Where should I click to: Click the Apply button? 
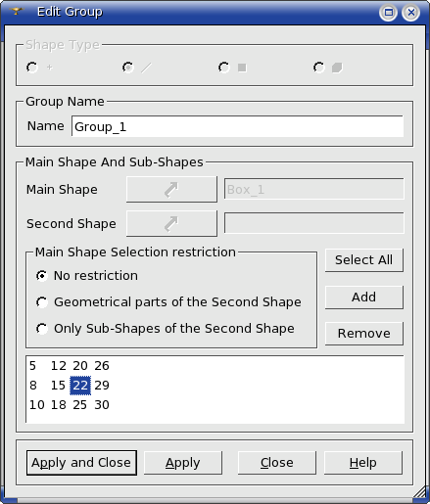tap(183, 463)
